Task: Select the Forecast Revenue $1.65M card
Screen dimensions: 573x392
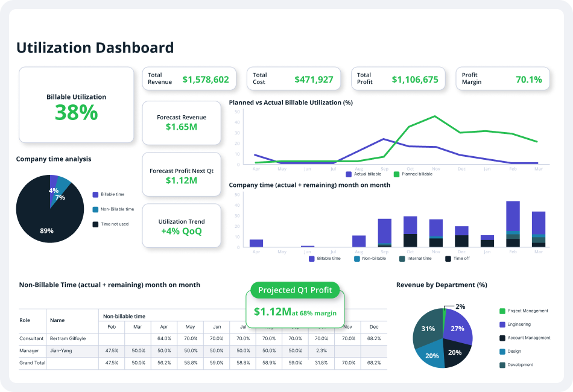Action: (182, 123)
